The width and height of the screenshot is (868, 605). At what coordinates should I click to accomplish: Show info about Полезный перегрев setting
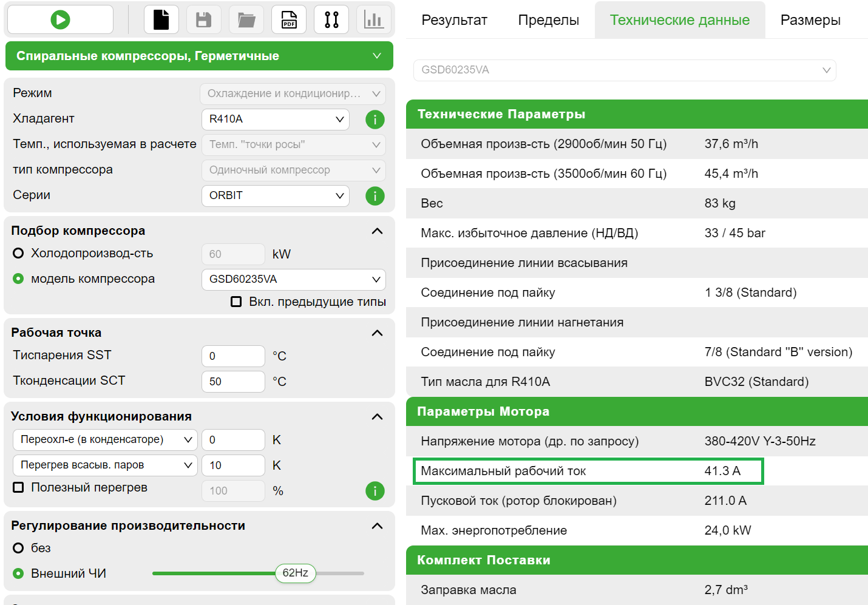click(375, 491)
